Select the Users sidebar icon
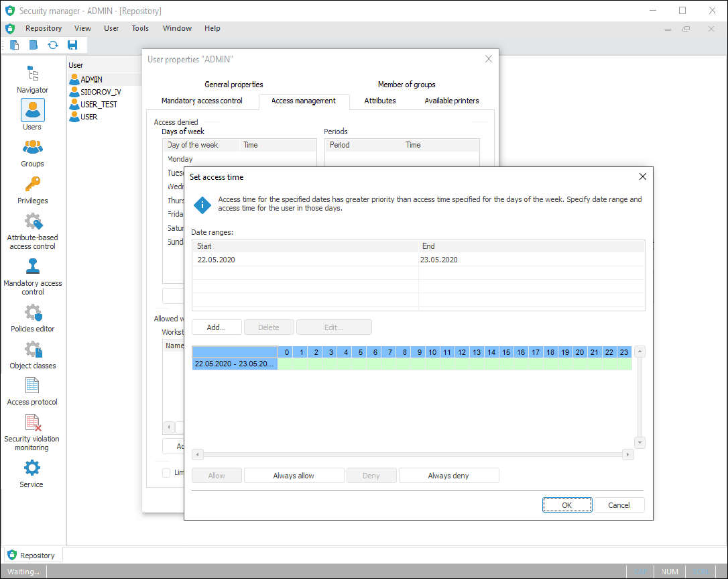The height and width of the screenshot is (579, 728). [32, 110]
